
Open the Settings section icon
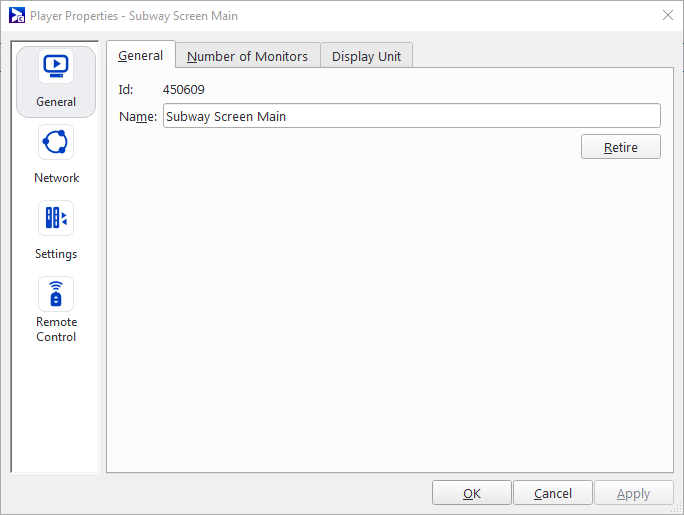pos(56,219)
